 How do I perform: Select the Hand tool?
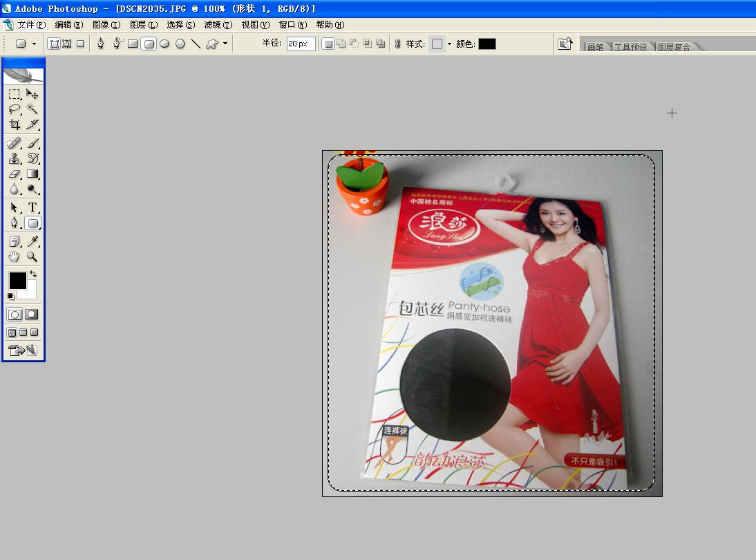(x=15, y=257)
